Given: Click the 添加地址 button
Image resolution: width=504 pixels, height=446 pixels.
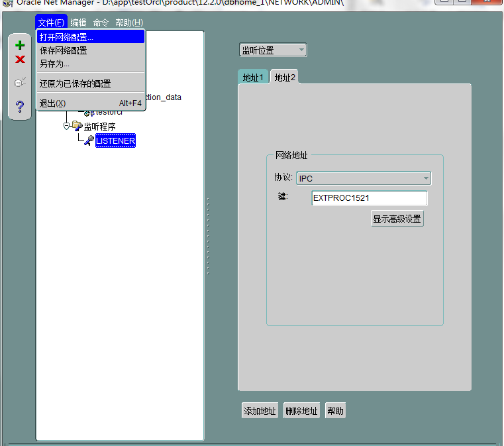Looking at the screenshot, I should click(260, 410).
